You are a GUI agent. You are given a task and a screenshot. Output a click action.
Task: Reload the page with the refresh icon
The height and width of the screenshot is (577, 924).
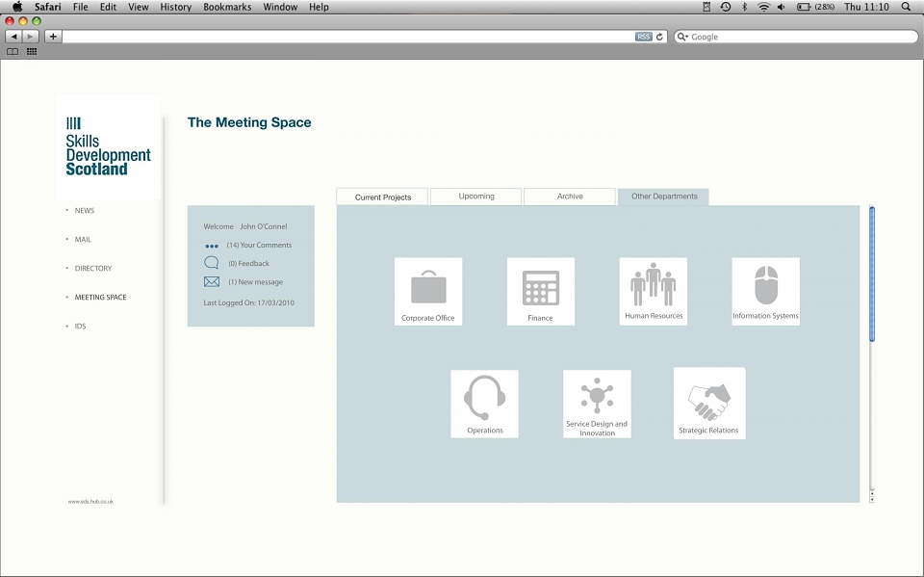(659, 37)
